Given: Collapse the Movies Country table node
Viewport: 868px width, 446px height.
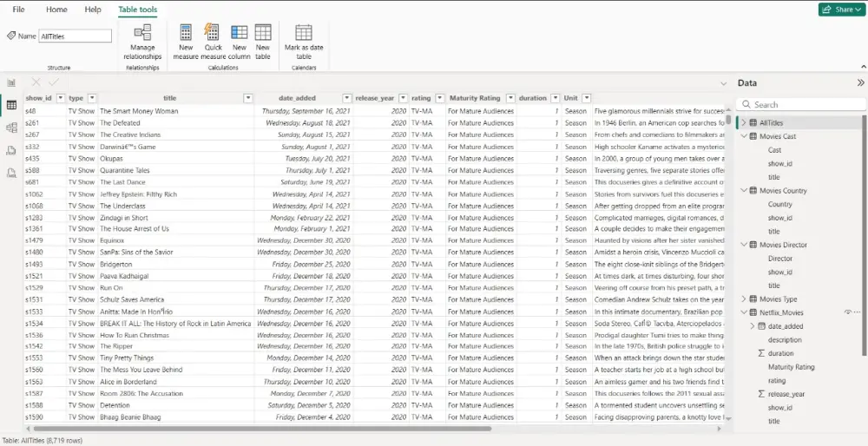Looking at the screenshot, I should coord(744,190).
